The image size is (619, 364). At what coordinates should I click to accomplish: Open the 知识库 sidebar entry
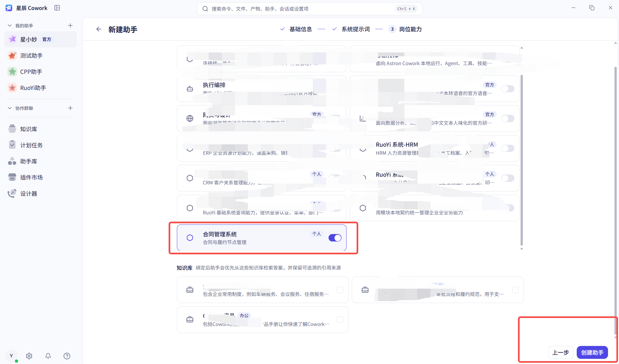pyautogui.click(x=40, y=129)
